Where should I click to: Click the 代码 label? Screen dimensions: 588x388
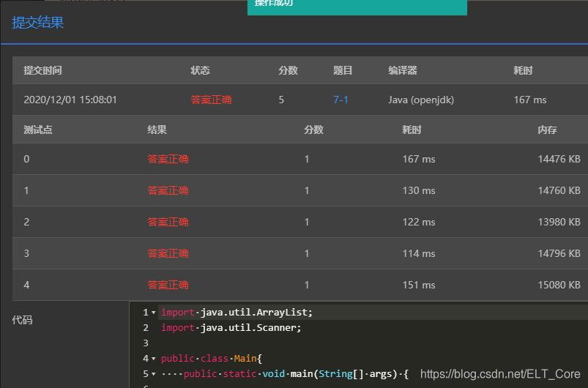(22, 320)
